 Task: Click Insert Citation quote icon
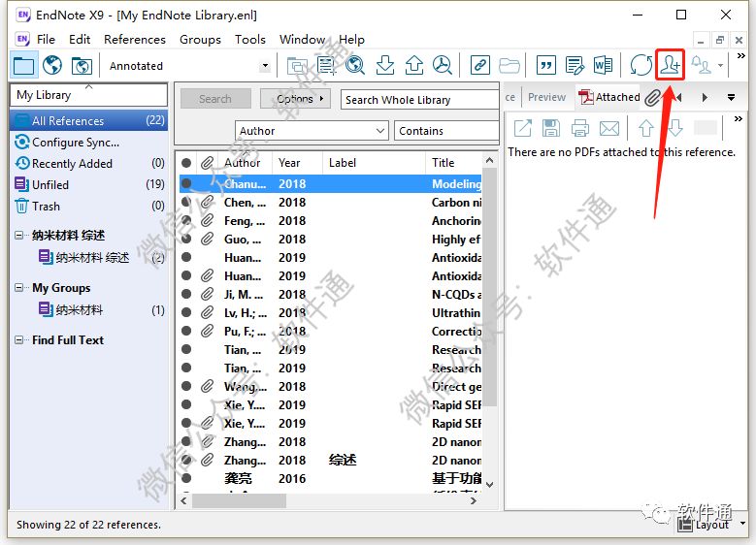tap(545, 65)
